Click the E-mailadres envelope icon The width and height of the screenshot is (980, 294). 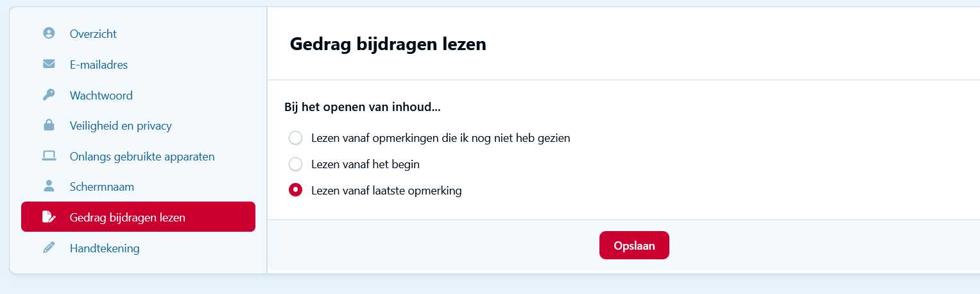(x=49, y=64)
